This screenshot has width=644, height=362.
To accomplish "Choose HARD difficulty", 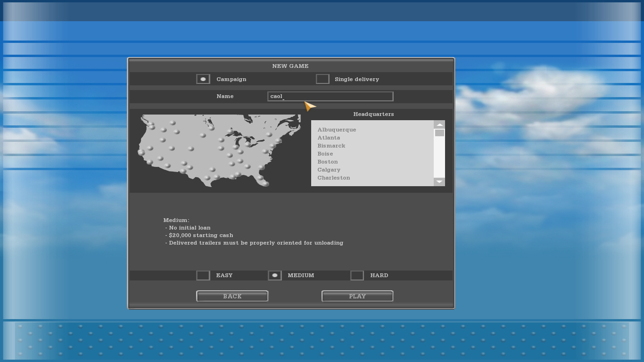I will (x=357, y=275).
